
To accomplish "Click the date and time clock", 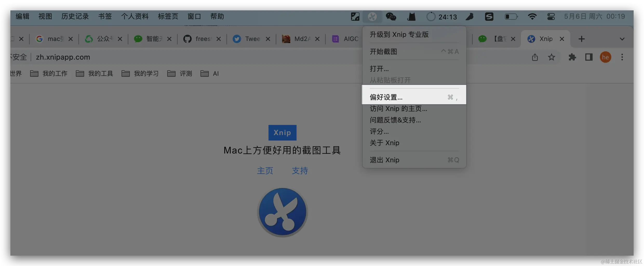I will (594, 17).
